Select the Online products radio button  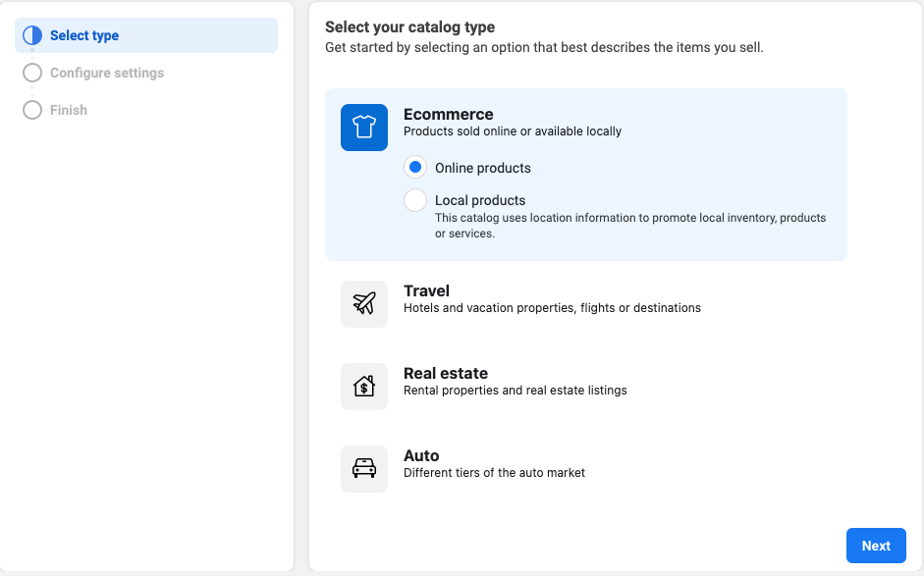tap(415, 168)
